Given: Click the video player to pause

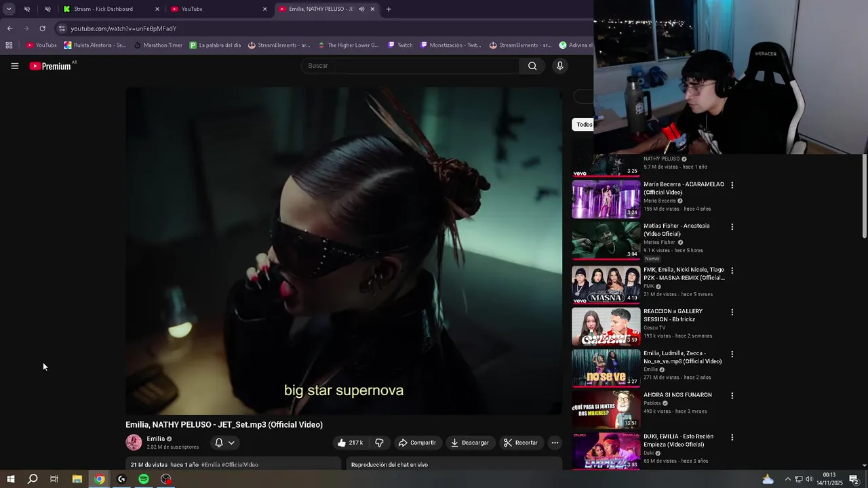Looking at the screenshot, I should click(344, 251).
